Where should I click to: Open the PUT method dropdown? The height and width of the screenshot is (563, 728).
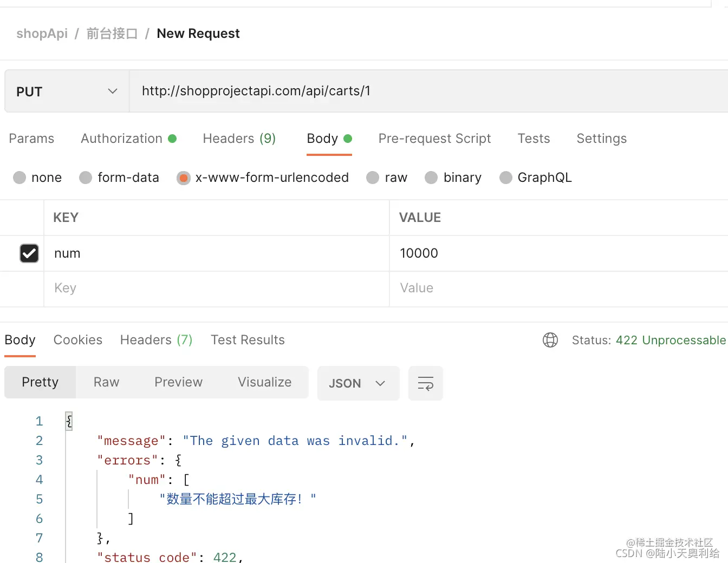tap(67, 91)
